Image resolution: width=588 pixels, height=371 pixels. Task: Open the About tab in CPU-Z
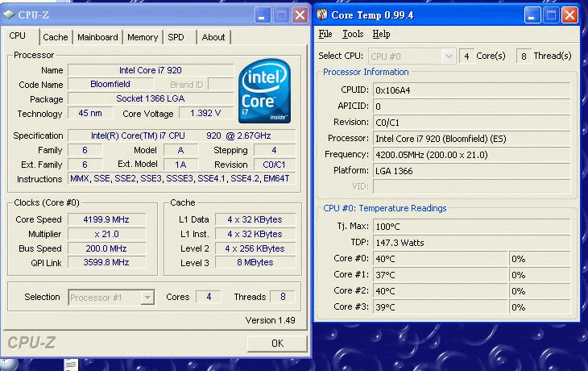[x=213, y=37]
